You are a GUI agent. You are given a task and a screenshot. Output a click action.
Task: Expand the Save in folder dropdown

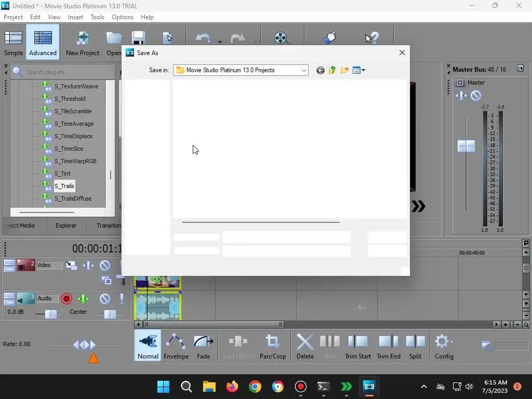[x=303, y=70]
